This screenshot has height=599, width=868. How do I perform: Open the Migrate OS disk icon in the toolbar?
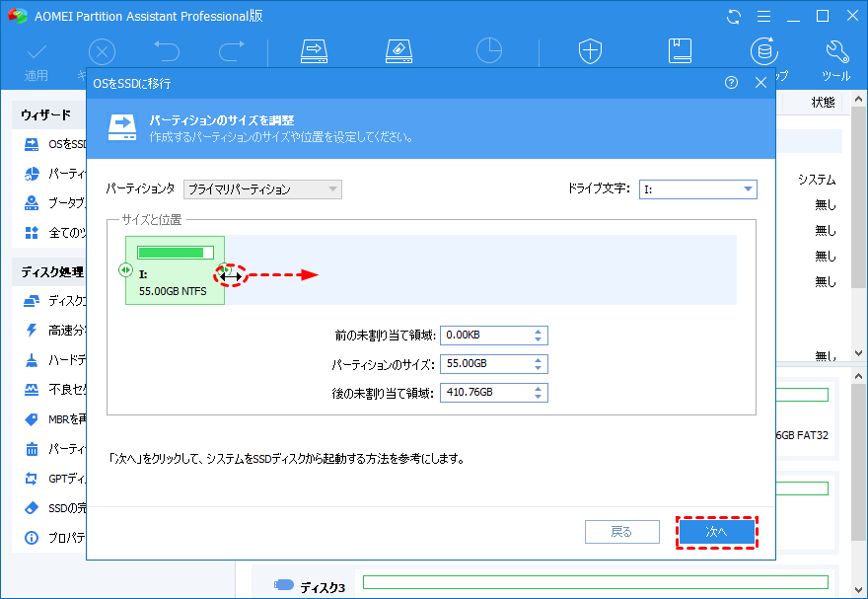(x=314, y=51)
